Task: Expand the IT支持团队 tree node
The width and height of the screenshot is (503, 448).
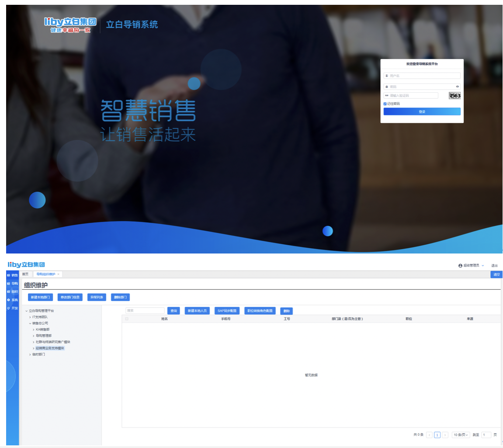Action: point(30,317)
